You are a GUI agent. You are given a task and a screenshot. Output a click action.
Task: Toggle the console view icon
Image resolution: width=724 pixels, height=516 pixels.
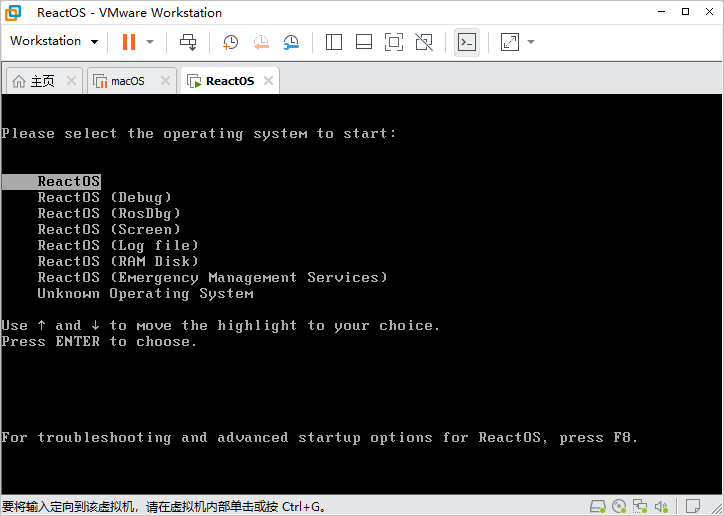467,42
